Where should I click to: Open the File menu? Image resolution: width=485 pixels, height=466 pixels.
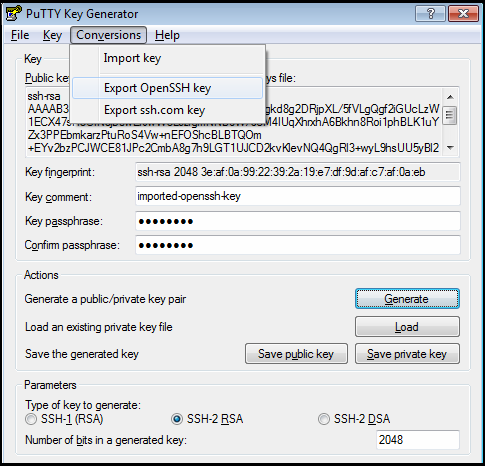click(x=20, y=35)
